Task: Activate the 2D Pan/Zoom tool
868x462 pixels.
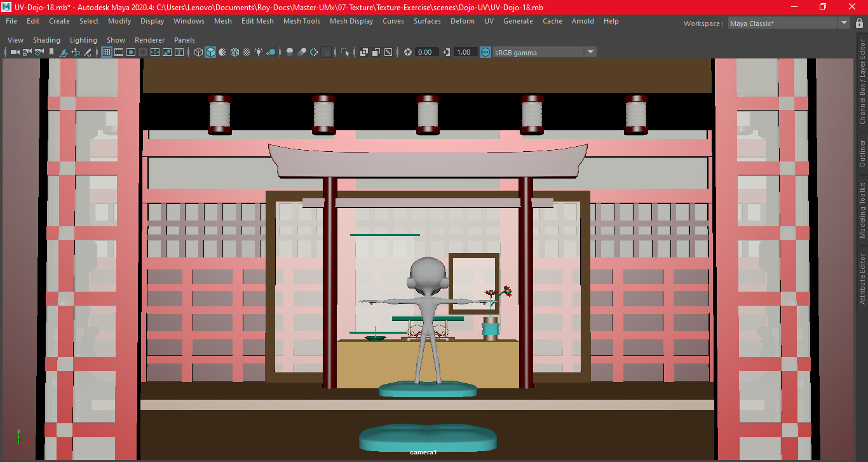Action: pos(77,52)
